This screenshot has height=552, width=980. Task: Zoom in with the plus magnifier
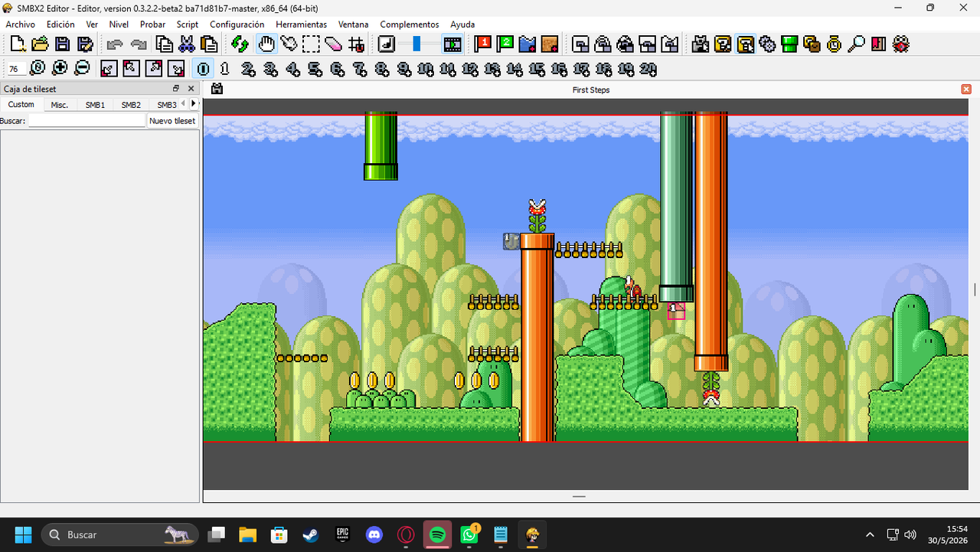[x=60, y=68]
